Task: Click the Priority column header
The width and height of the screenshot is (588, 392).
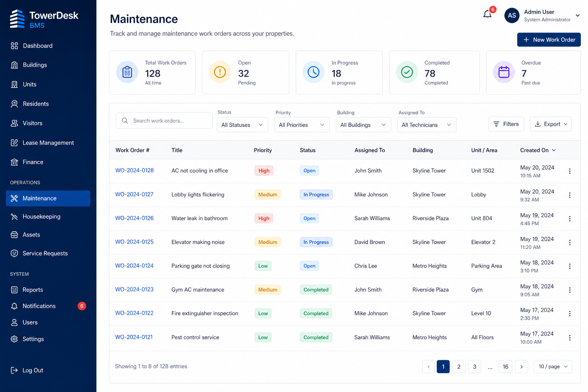Action: pos(263,150)
